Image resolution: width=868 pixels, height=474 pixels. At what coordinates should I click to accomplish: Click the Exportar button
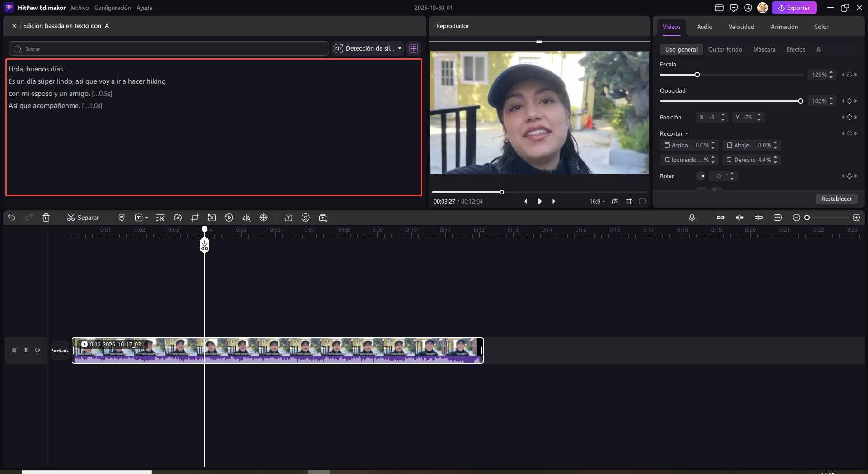(x=794, y=8)
